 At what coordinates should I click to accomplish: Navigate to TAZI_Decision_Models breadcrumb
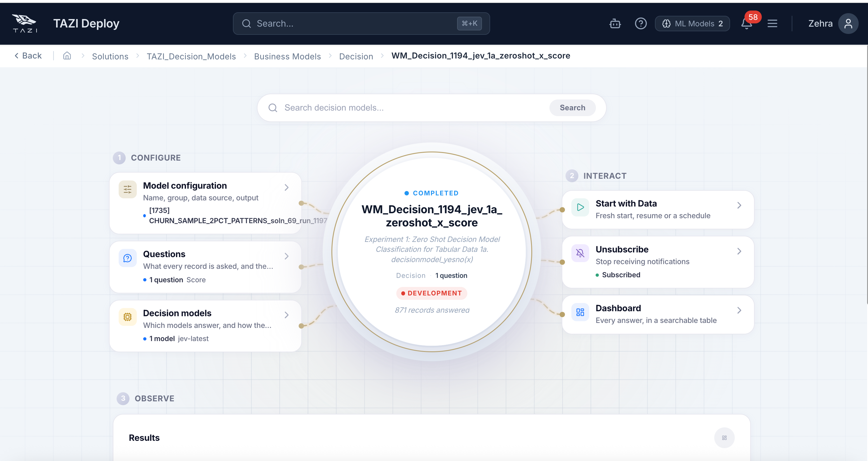coord(191,56)
